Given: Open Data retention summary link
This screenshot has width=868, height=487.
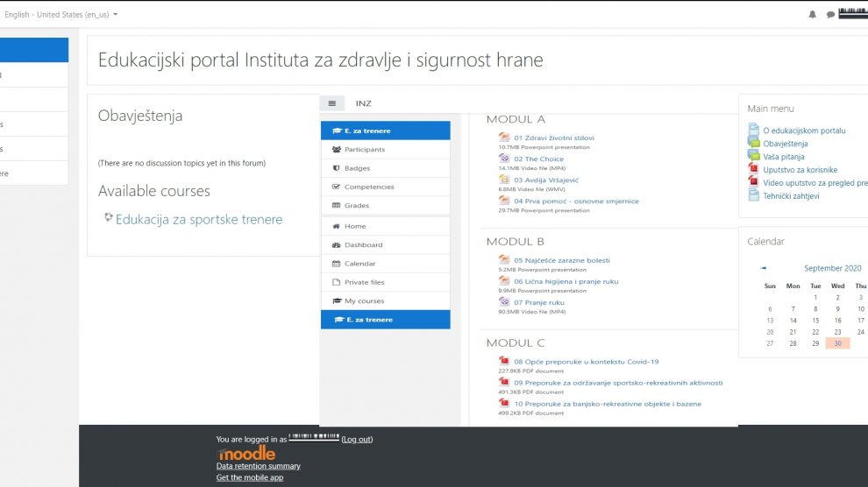Looking at the screenshot, I should click(258, 466).
